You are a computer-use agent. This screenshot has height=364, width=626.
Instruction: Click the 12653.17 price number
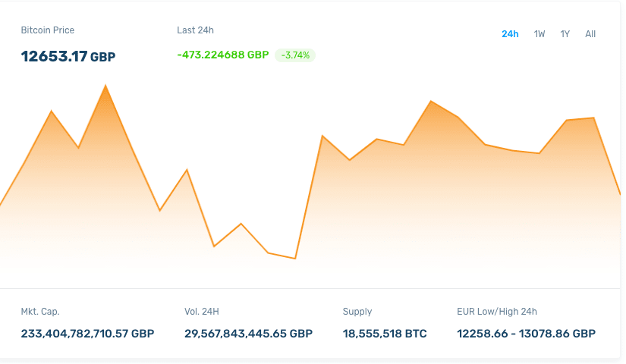tap(54, 56)
